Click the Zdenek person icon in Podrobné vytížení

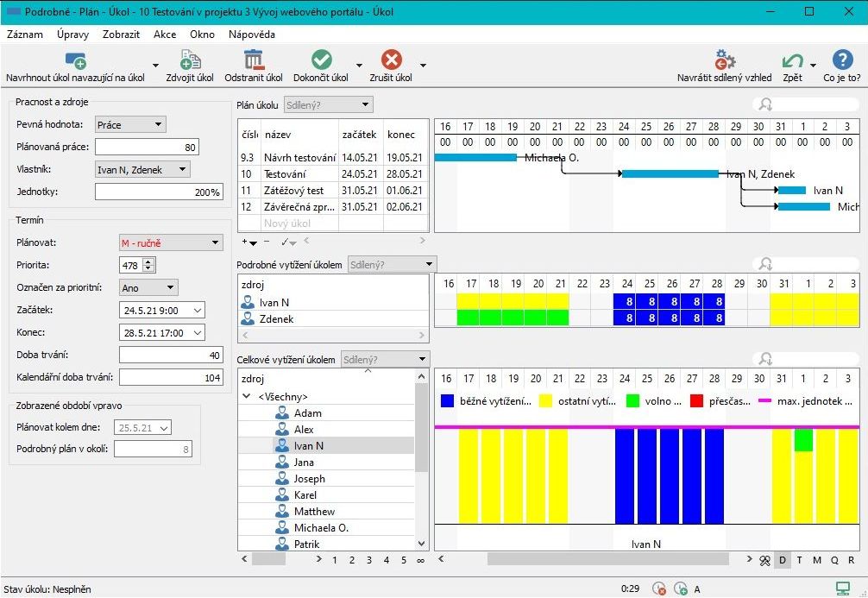[x=248, y=319]
